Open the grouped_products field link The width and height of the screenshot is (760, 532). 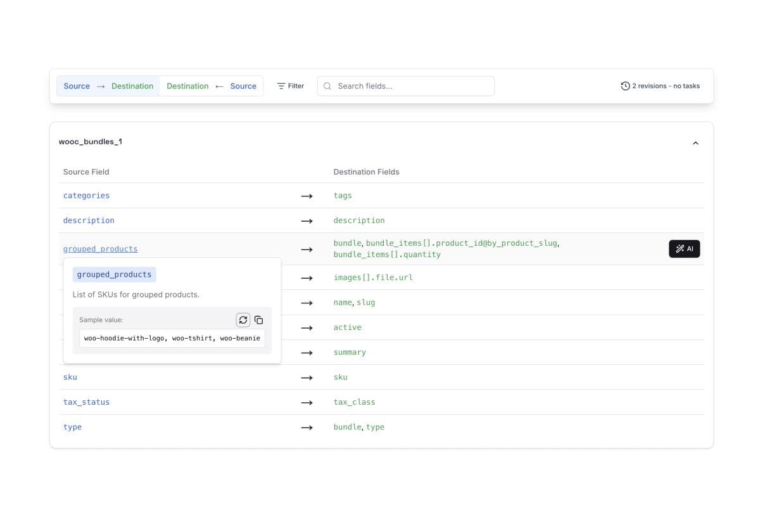coord(100,248)
